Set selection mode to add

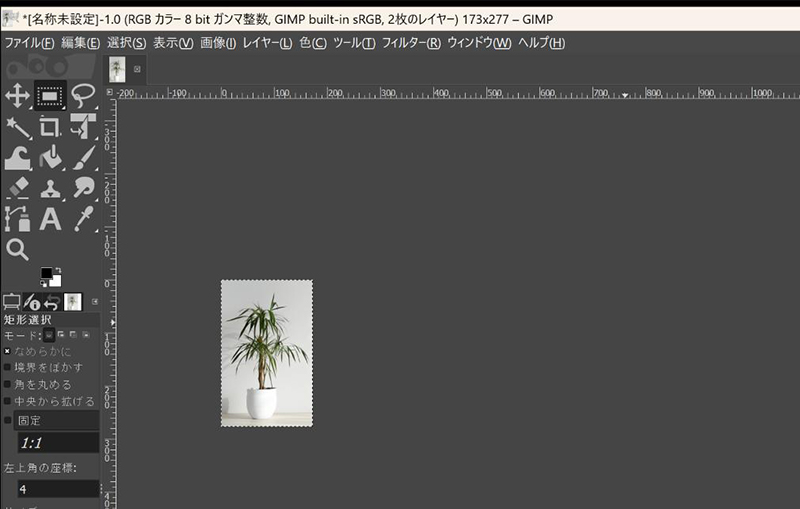pos(61,335)
